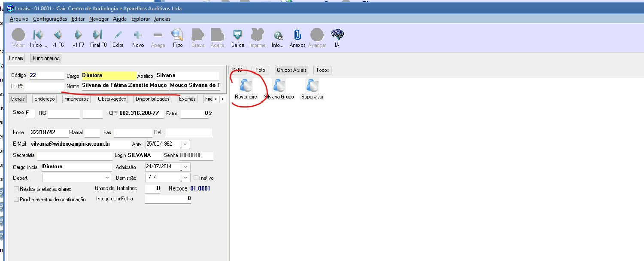The width and height of the screenshot is (644, 261).
Task: Click the Grupos Atuais button
Action: click(292, 70)
